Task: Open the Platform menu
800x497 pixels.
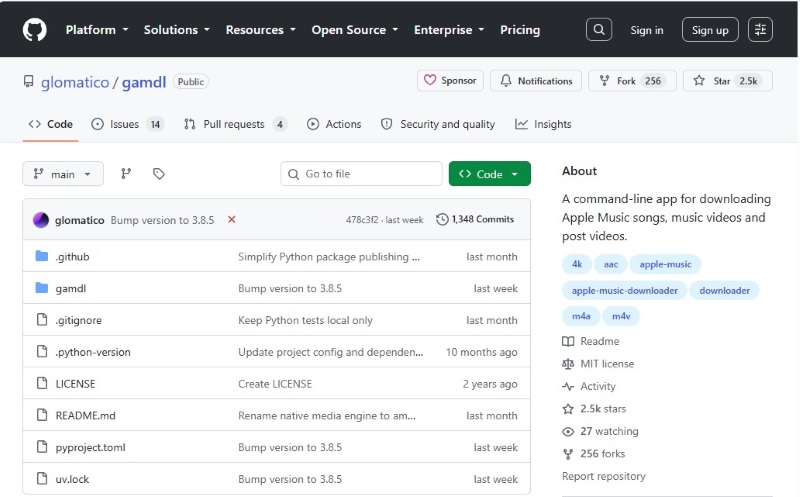Action: tap(96, 30)
